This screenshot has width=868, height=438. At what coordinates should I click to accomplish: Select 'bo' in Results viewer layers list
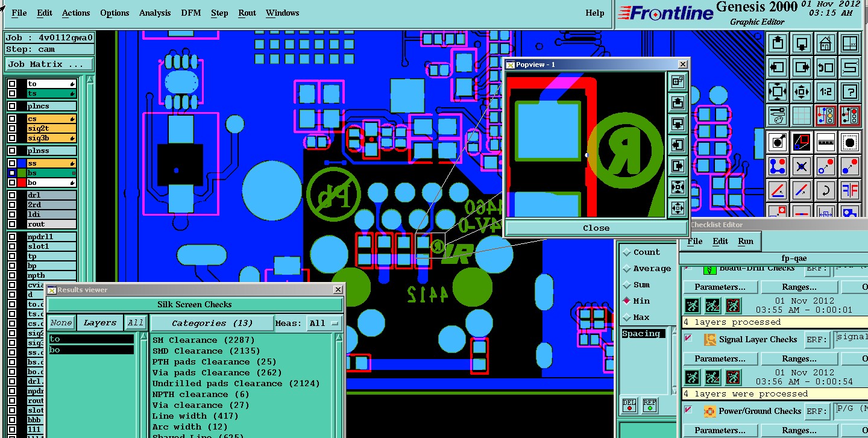pos(91,350)
